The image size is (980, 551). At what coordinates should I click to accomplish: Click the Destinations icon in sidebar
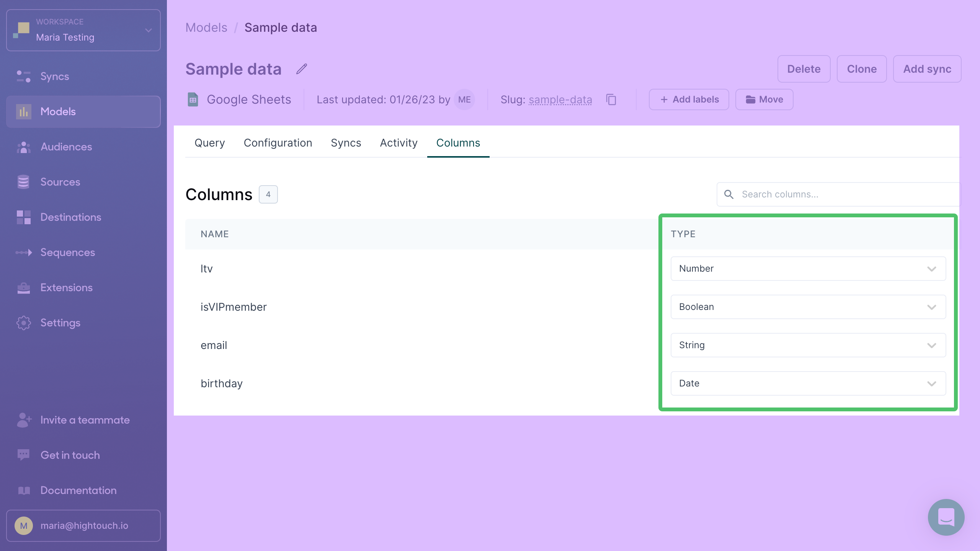coord(24,217)
